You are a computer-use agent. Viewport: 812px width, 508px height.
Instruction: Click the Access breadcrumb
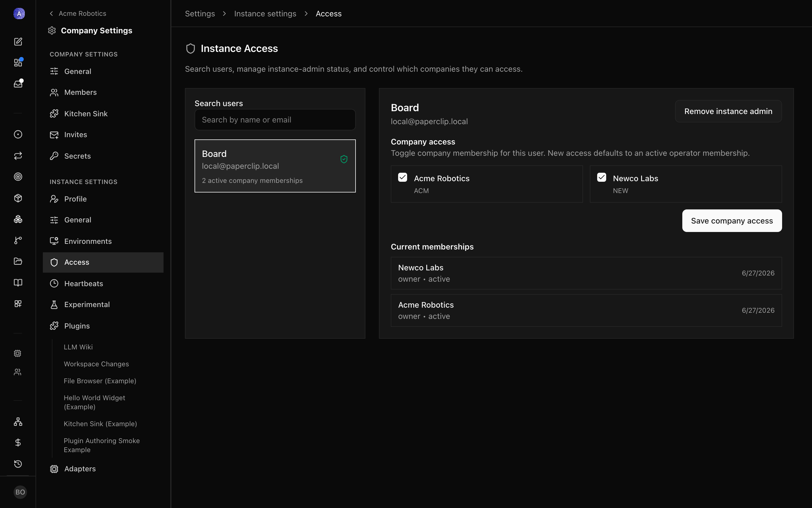[328, 14]
